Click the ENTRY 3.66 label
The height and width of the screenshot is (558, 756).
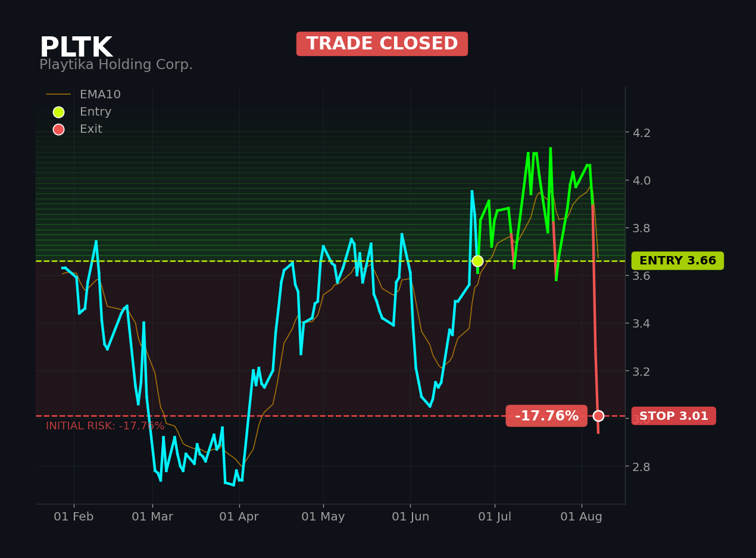point(677,261)
